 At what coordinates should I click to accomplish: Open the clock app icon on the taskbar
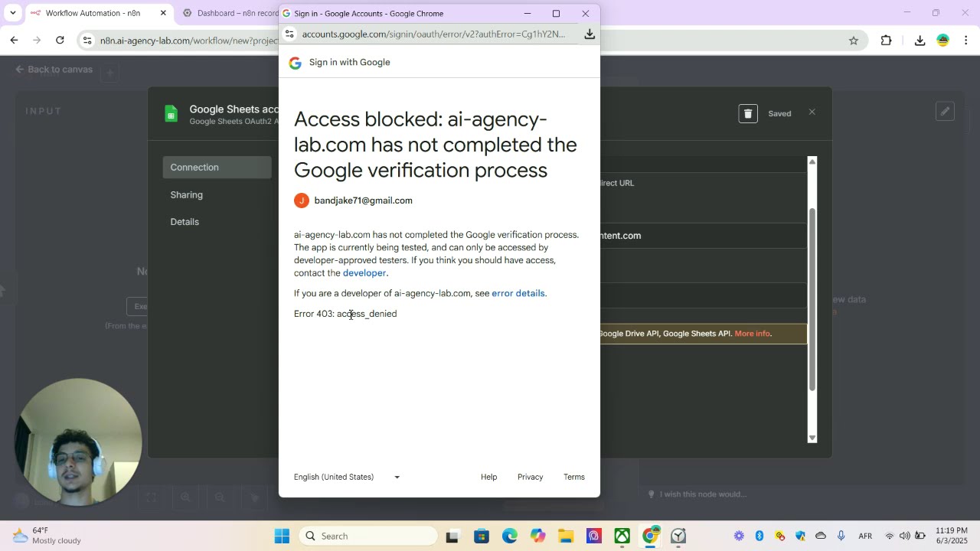(678, 536)
